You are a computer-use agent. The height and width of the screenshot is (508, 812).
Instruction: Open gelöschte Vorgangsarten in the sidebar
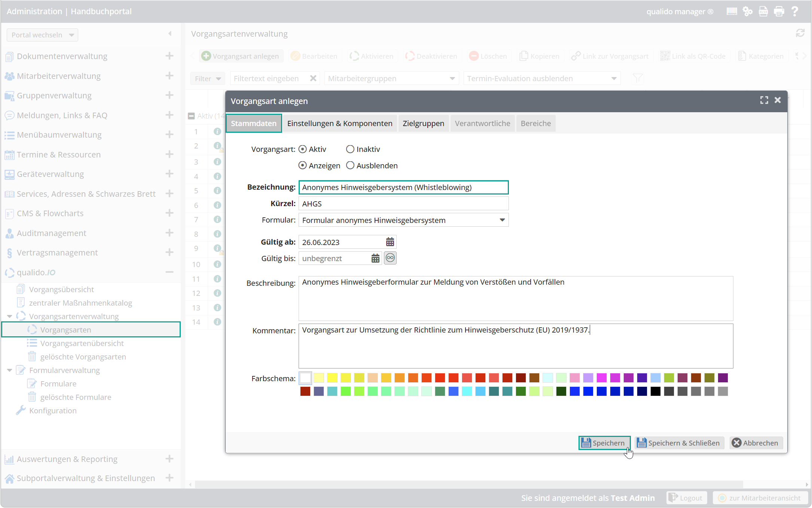point(83,356)
